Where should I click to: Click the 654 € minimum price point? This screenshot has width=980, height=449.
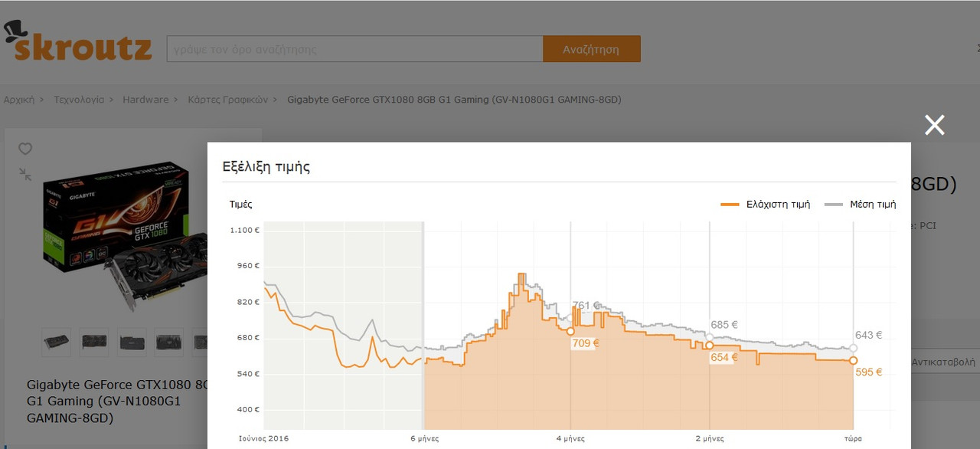[x=710, y=346]
